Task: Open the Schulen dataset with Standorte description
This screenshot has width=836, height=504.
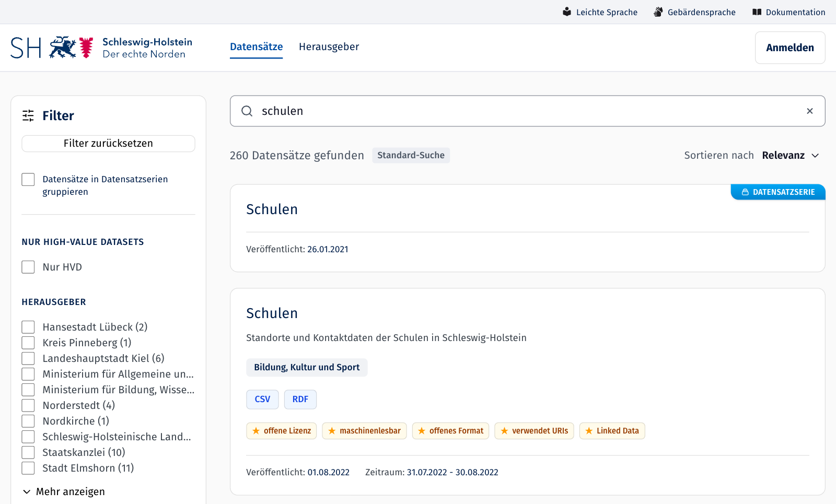Action: point(272,313)
